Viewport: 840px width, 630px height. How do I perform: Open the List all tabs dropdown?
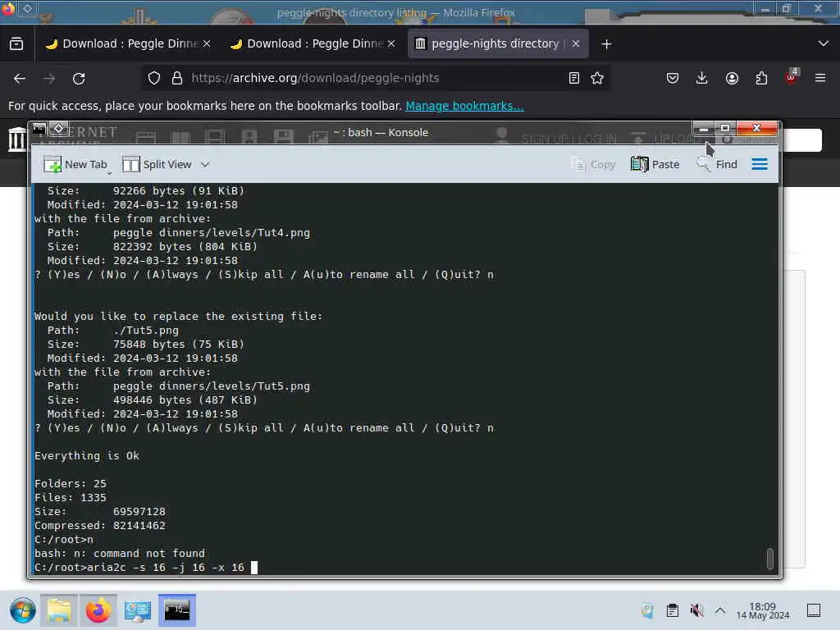[x=824, y=44]
